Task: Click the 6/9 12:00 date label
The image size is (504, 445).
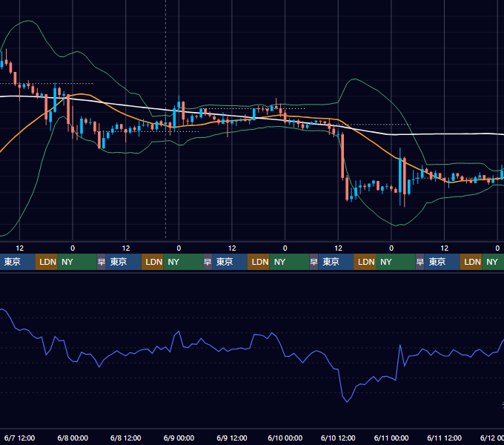Action: click(x=232, y=438)
